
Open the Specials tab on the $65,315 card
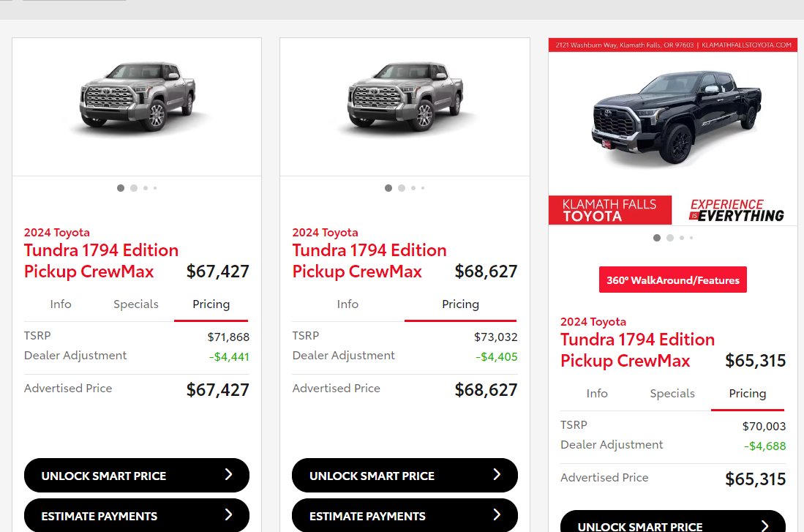(672, 394)
